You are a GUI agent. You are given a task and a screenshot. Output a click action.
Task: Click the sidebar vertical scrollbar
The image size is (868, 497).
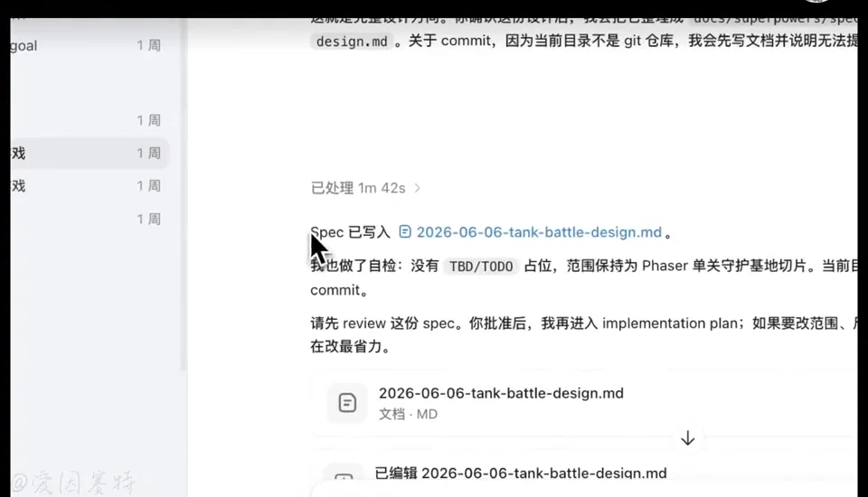tap(184, 193)
